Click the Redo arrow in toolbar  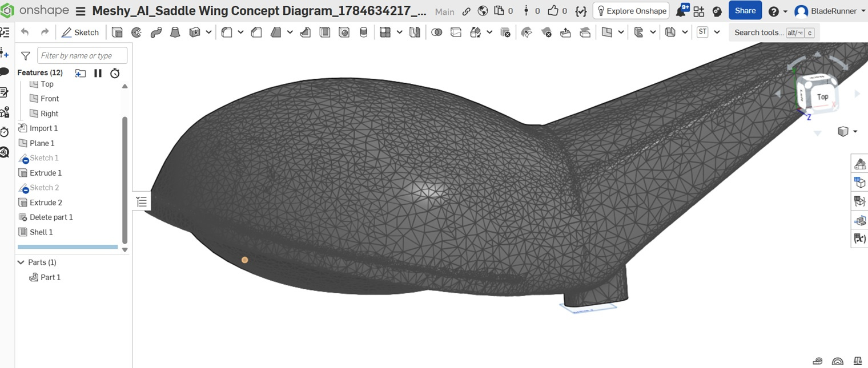click(x=45, y=33)
